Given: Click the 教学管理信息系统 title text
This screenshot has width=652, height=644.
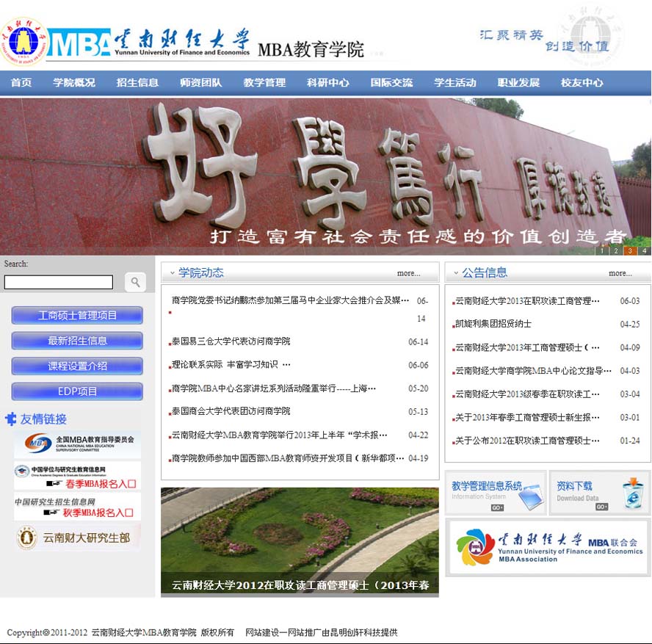Looking at the screenshot, I should click(x=487, y=485).
